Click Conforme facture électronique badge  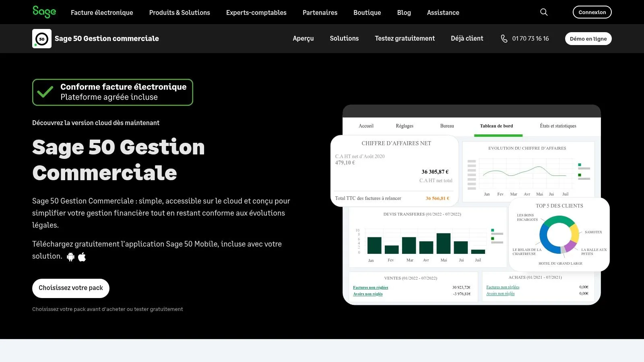coord(113,92)
